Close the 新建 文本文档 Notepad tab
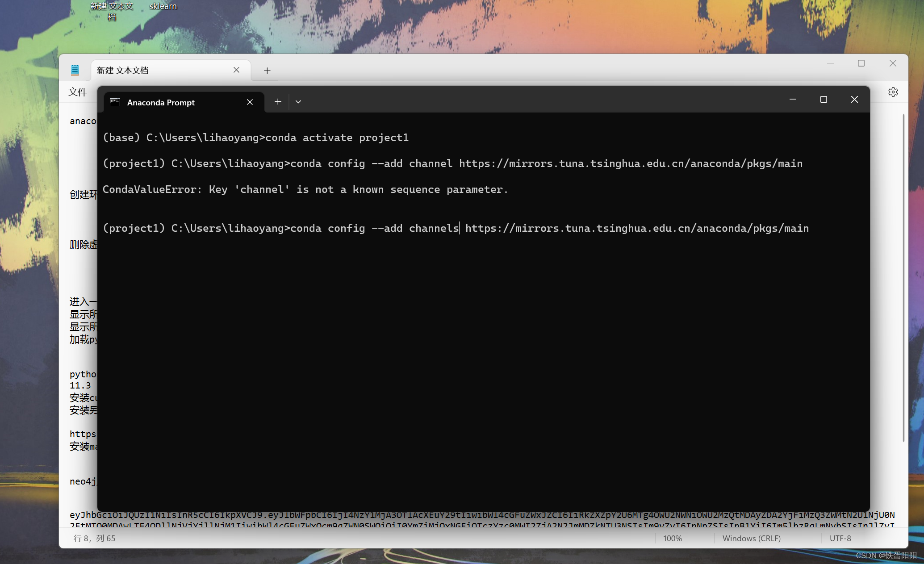The height and width of the screenshot is (564, 924). [x=236, y=70]
